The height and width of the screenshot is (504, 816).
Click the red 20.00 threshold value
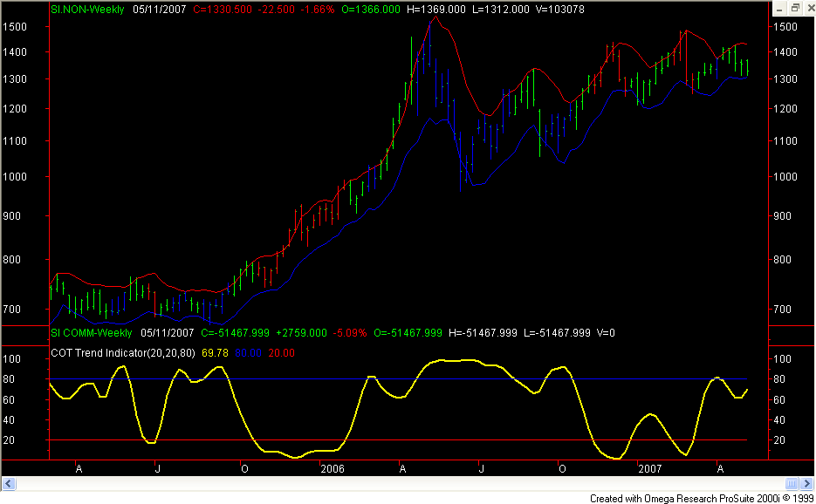click(282, 353)
